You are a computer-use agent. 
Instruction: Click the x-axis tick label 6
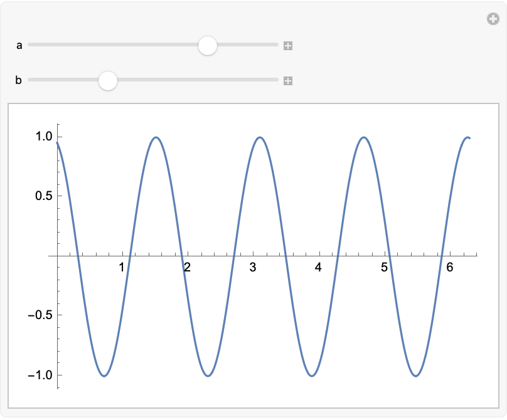[449, 267]
